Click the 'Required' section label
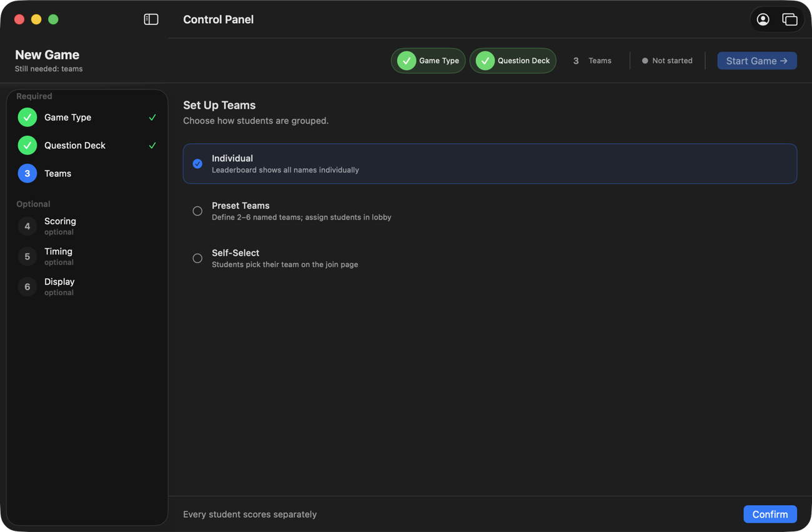 pyautogui.click(x=34, y=96)
